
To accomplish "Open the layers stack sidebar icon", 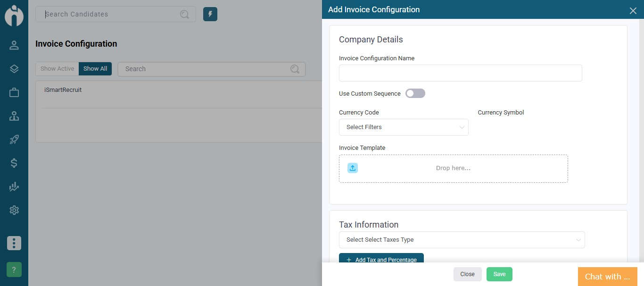I will coord(14,69).
